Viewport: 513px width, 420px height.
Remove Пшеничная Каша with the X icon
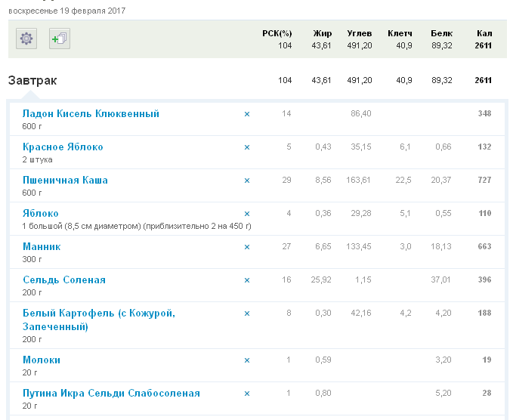coord(246,181)
